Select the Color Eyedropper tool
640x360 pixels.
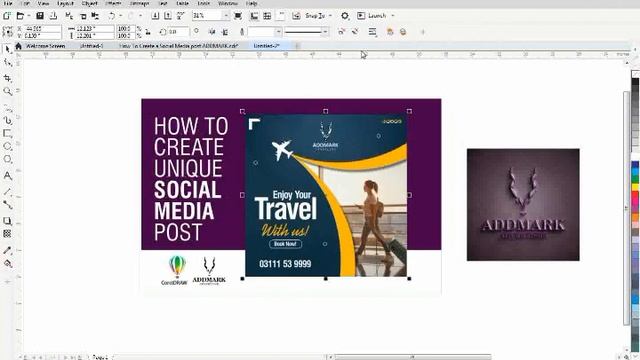(7, 250)
